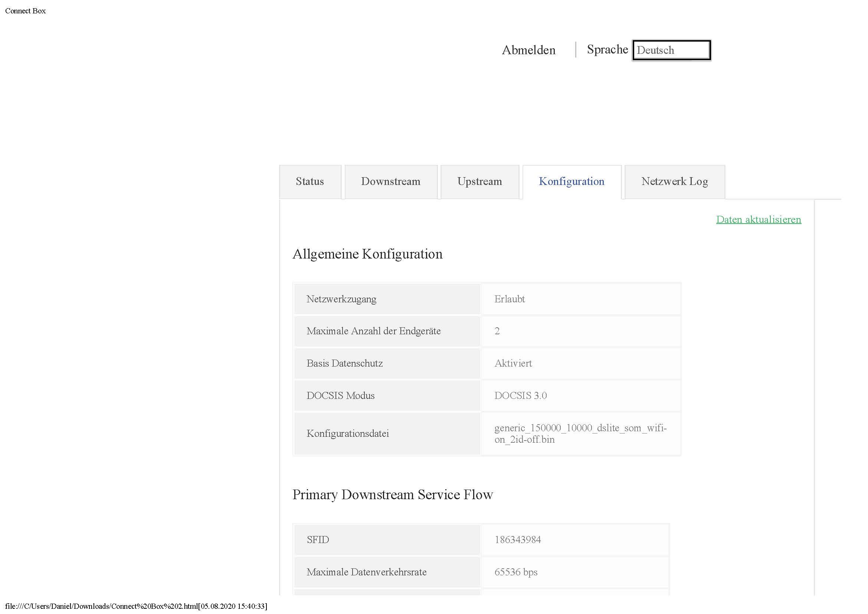
Task: Click the DOCSIS 3.0 value cell
Action: pyautogui.click(x=520, y=395)
